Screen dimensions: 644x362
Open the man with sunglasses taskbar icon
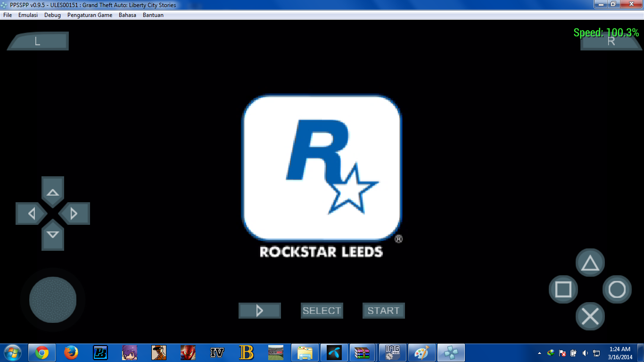(x=159, y=353)
